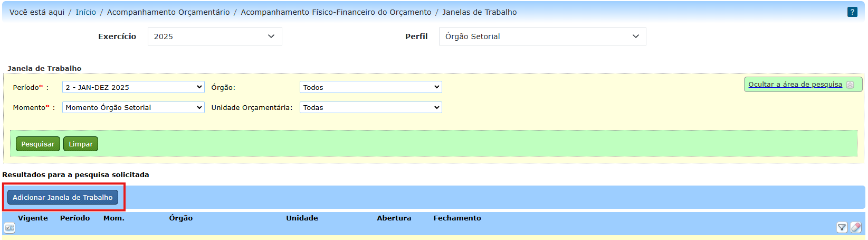Click the Vigente column header
Viewport: 868px width, 240px height.
tap(33, 218)
